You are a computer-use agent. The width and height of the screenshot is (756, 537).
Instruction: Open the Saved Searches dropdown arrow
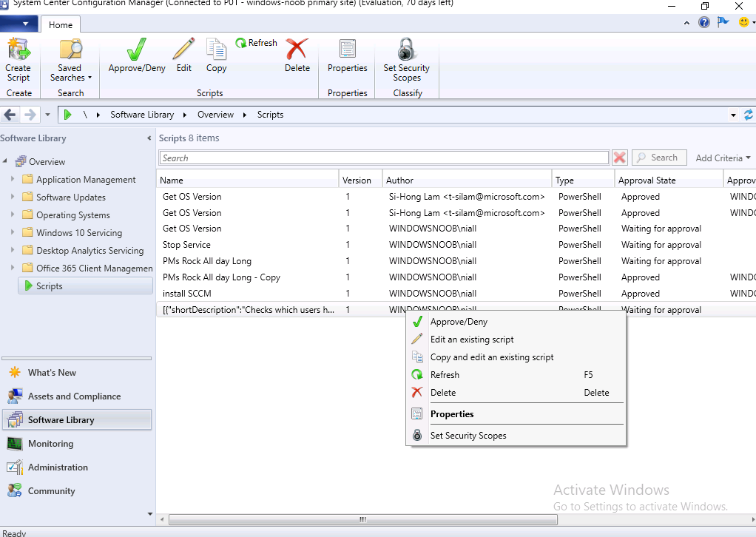click(90, 78)
